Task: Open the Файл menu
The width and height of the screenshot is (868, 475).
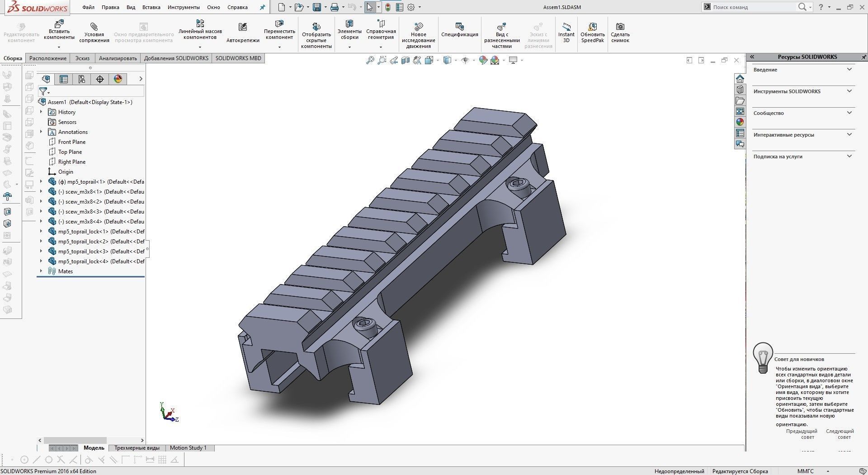Action: (x=89, y=7)
